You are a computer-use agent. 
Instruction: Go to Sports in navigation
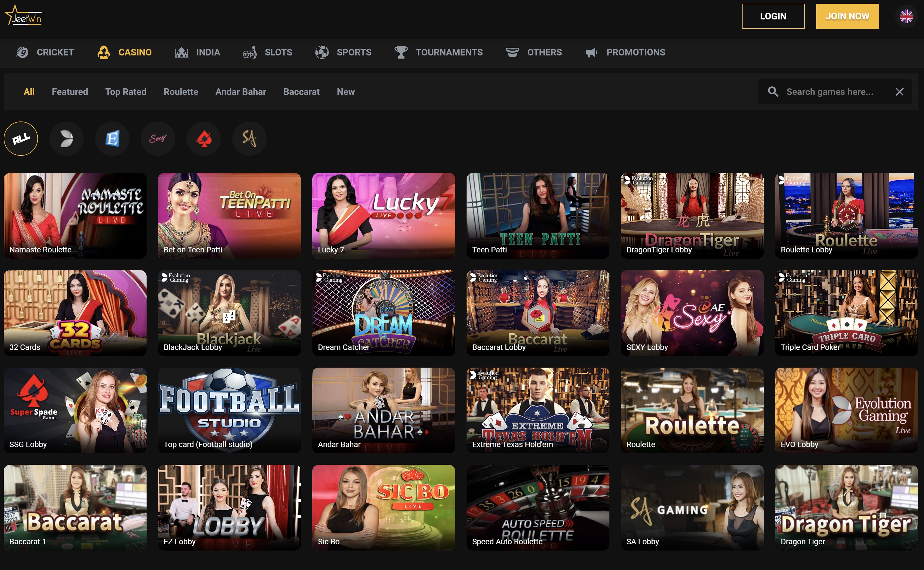coord(354,52)
